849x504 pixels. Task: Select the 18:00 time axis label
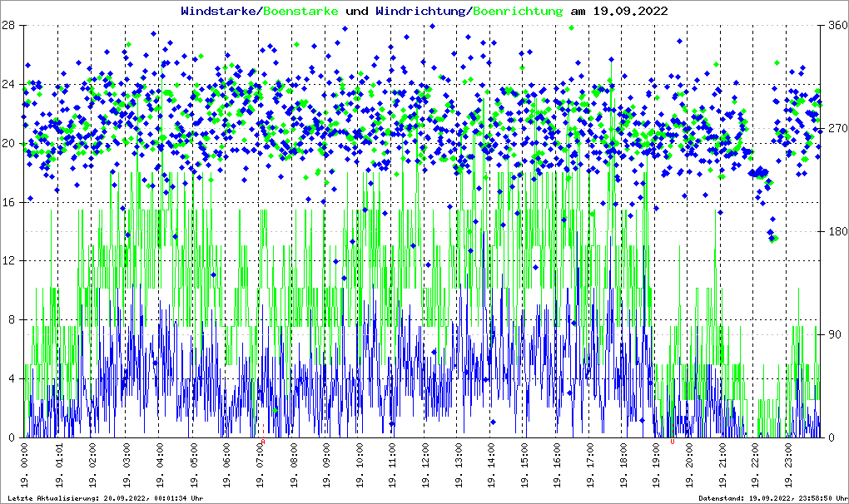[624, 468]
